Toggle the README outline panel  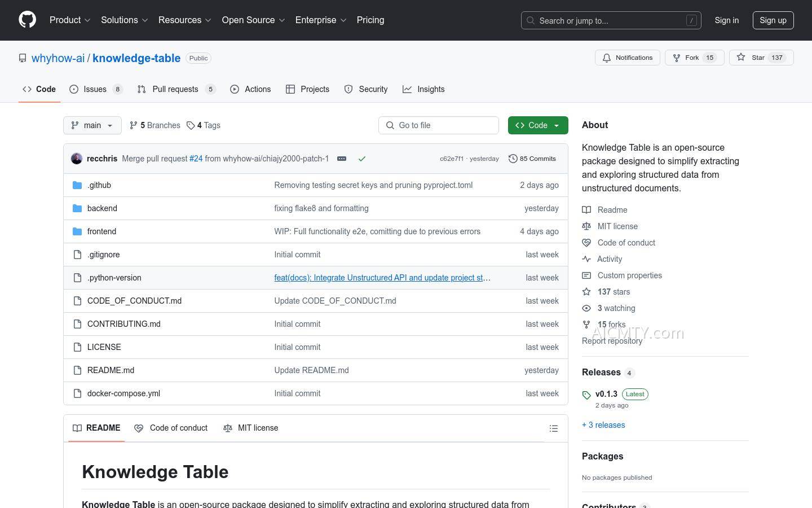(554, 428)
